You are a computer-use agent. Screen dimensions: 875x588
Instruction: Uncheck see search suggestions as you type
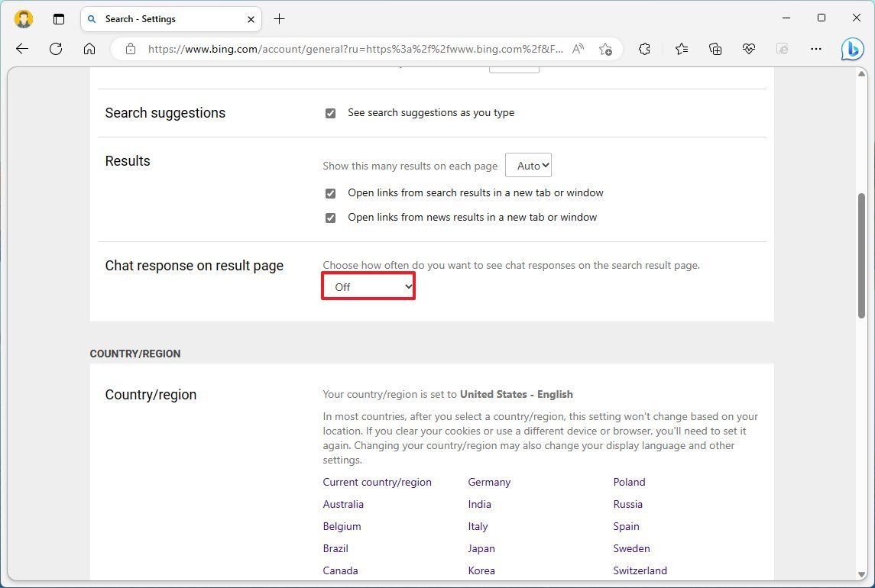330,112
